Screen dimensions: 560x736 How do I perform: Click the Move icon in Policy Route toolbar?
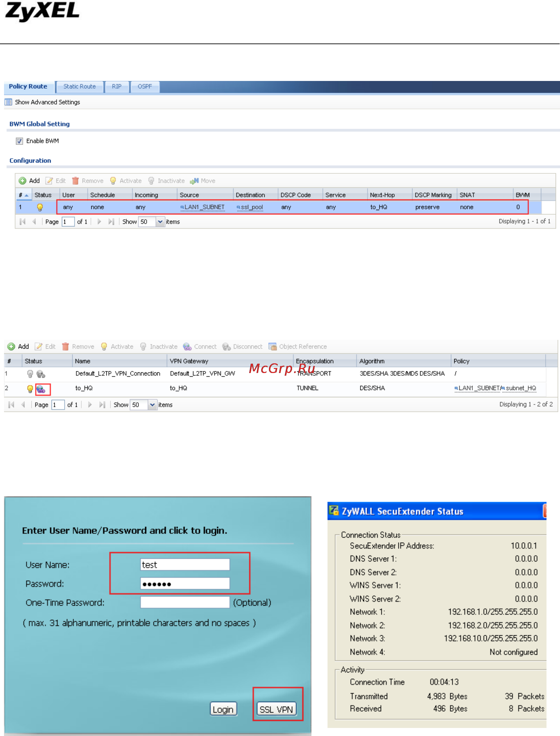pos(194,181)
